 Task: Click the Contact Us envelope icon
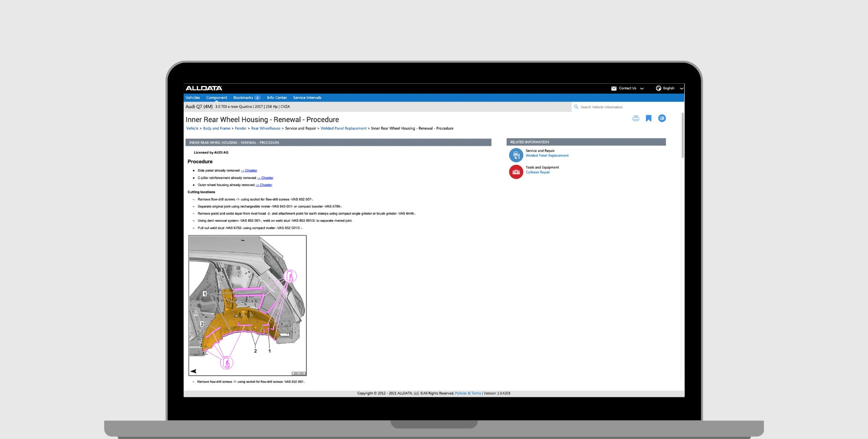(x=614, y=88)
